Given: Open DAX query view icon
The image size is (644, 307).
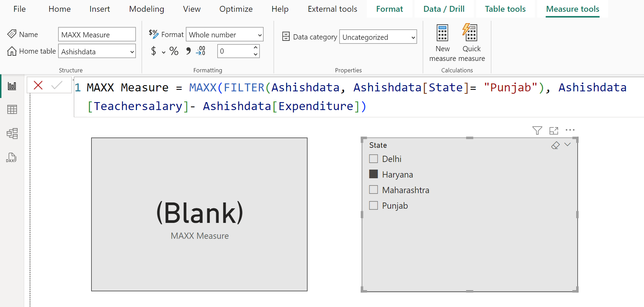Looking at the screenshot, I should coord(11,158).
